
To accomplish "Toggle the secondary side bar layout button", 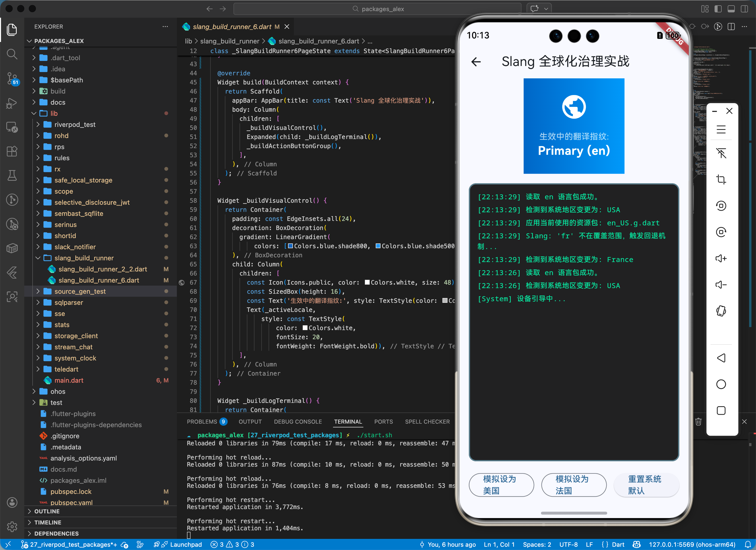I will click(x=744, y=9).
